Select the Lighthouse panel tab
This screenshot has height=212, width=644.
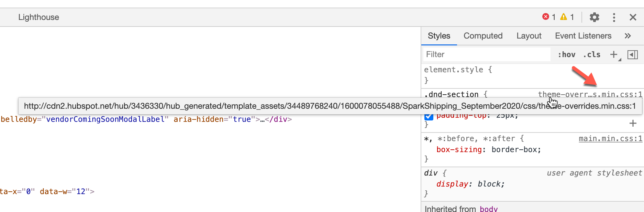38,17
